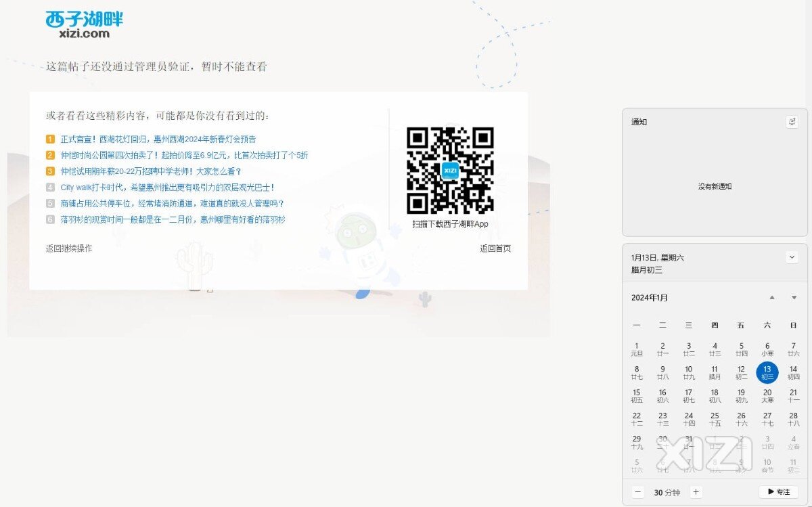The height and width of the screenshot is (507, 812).
Task: Open the 仲恺时尚公园第四次拍卖 article
Action: (x=184, y=155)
